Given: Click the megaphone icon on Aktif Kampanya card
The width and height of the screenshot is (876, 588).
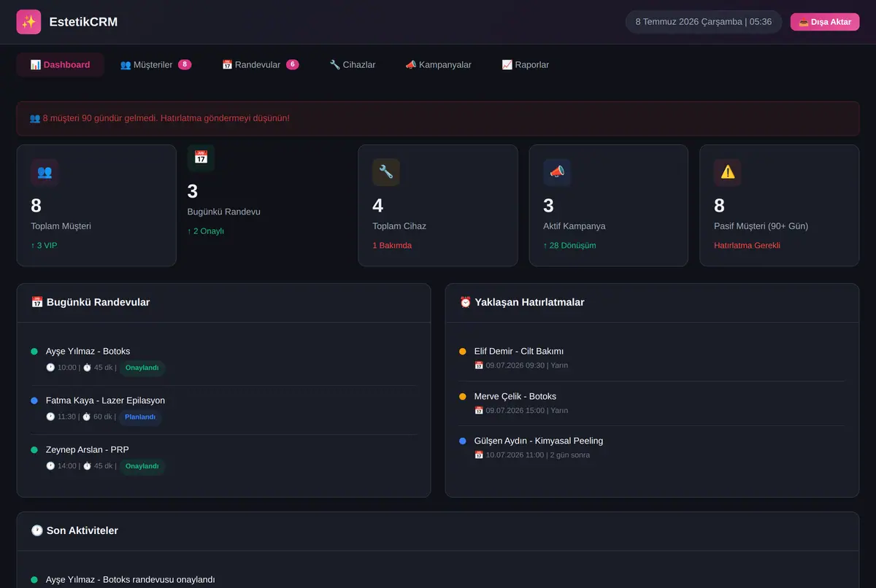Looking at the screenshot, I should pos(557,172).
